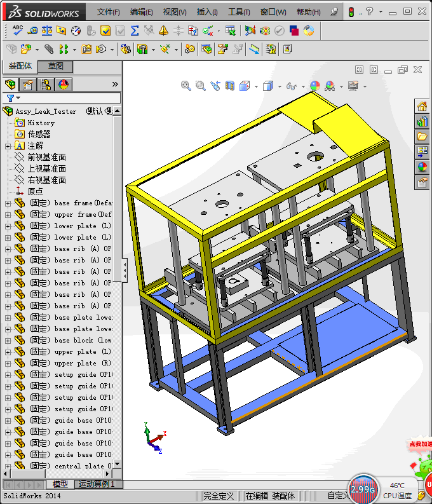Click the horizontal tree scroll right arrow
The width and height of the screenshot is (432, 504).
[x=107, y=473]
